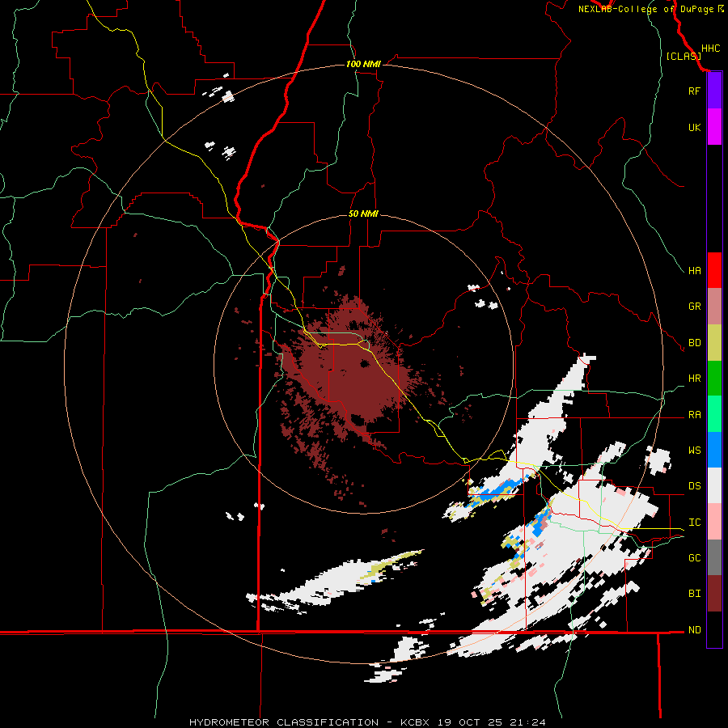Image resolution: width=728 pixels, height=728 pixels.
Task: Click the DS legend label
Action: (694, 486)
